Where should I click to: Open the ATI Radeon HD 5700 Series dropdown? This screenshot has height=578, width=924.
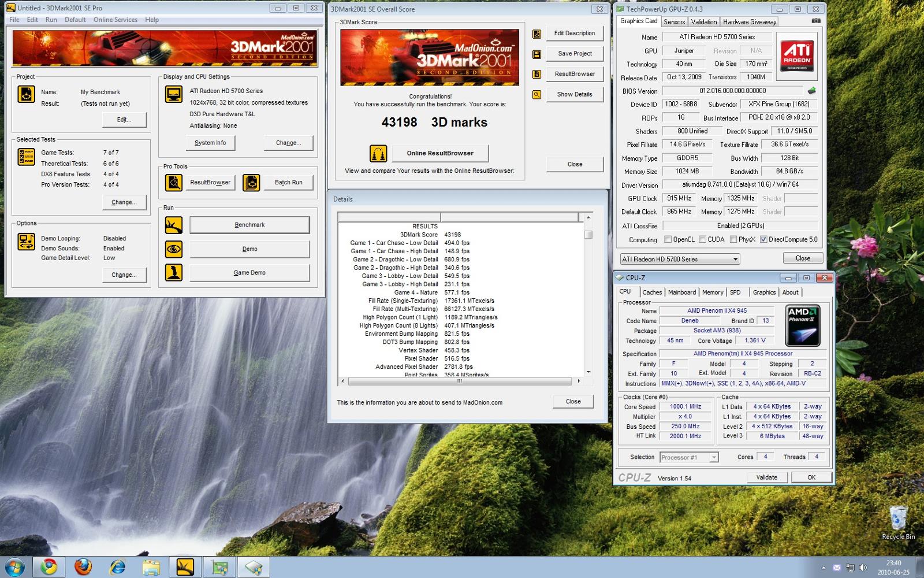[680, 259]
